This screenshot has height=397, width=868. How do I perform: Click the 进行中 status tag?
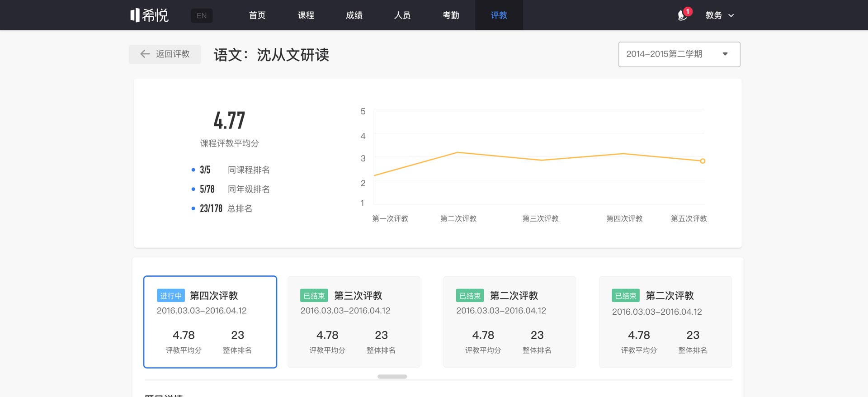pos(171,296)
